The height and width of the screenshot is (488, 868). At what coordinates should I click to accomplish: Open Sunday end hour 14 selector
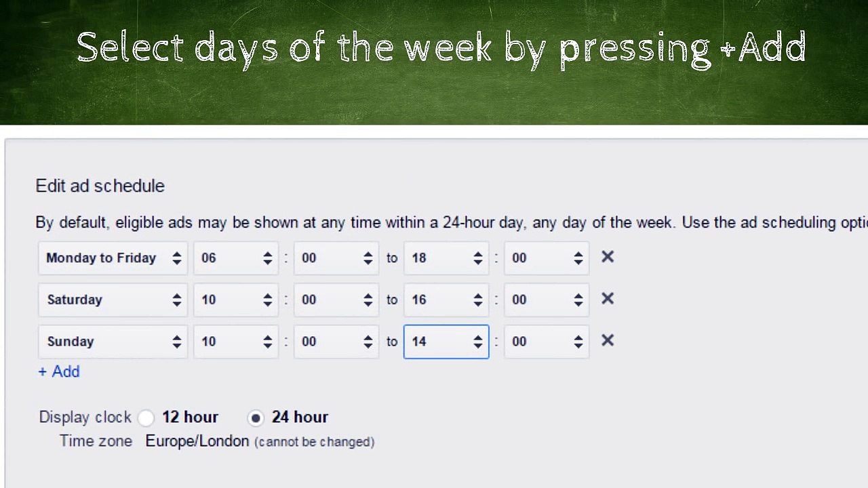(446, 342)
